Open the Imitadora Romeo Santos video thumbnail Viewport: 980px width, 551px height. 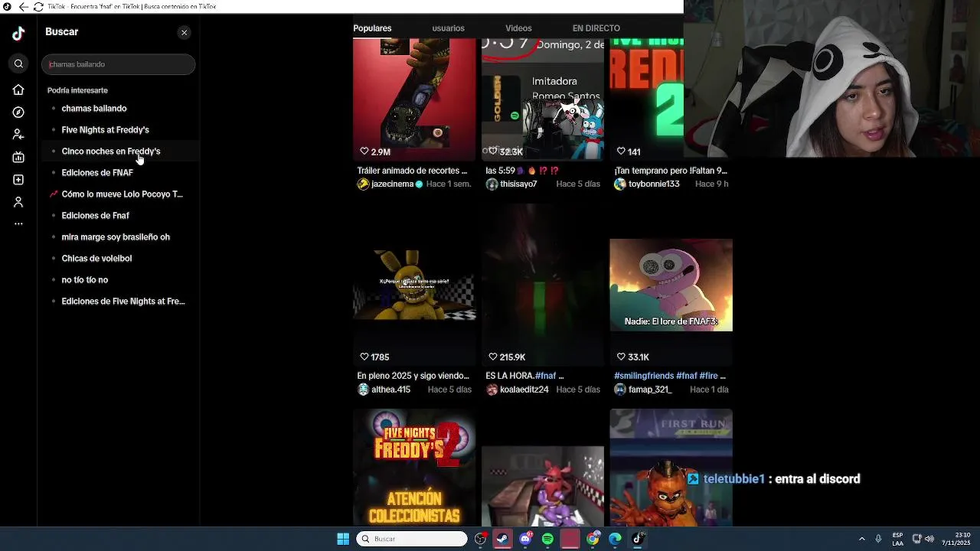pos(543,99)
